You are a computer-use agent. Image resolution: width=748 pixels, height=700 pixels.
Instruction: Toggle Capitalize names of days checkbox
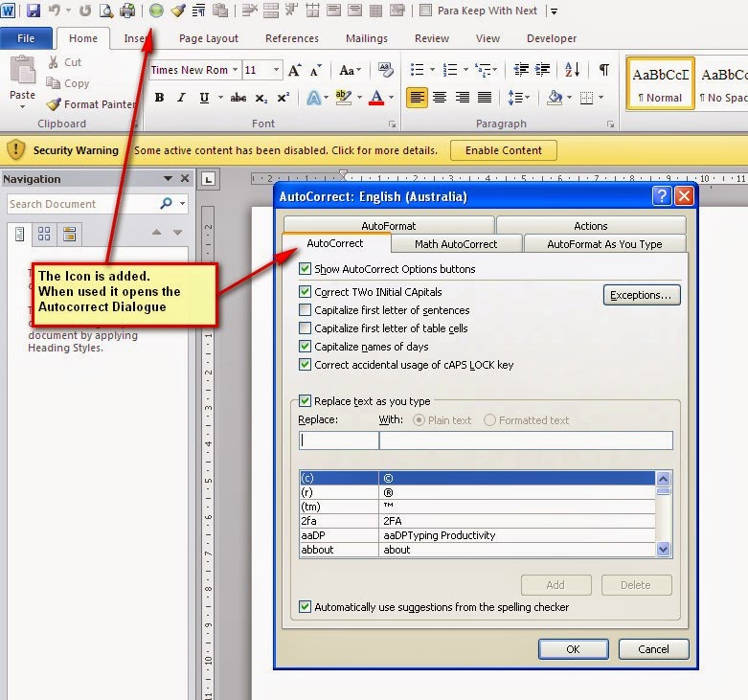pos(305,347)
